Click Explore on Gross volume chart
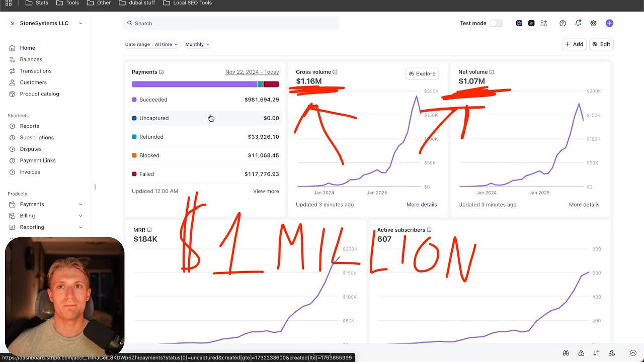This screenshot has width=644, height=362. 422,73
